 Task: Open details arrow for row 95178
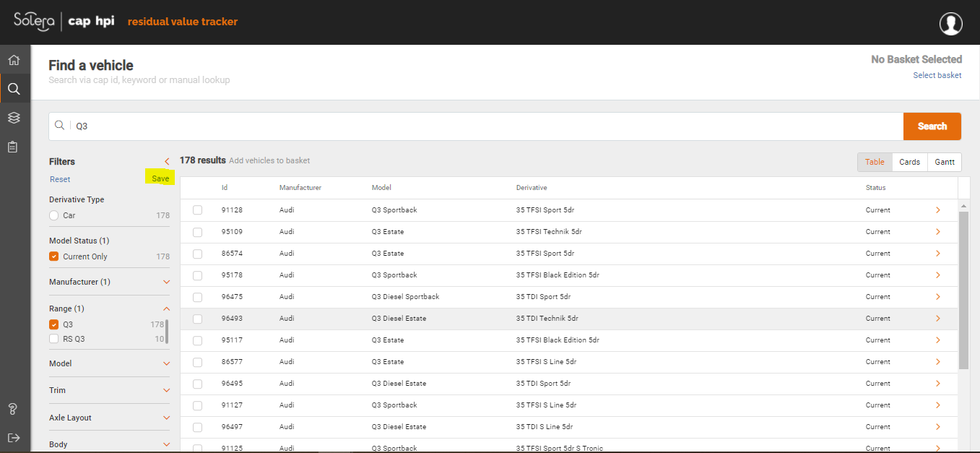tap(937, 275)
